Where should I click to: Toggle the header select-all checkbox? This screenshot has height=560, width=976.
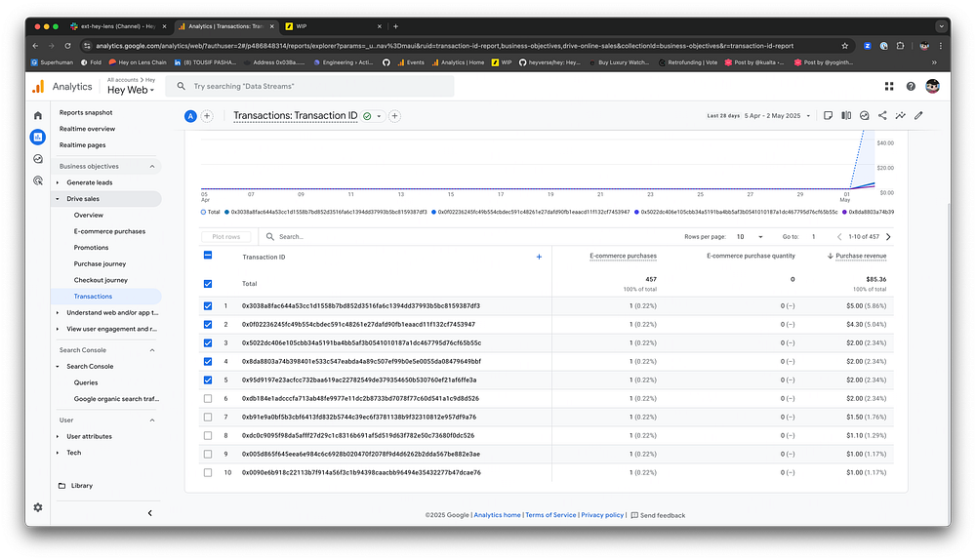pos(208,255)
